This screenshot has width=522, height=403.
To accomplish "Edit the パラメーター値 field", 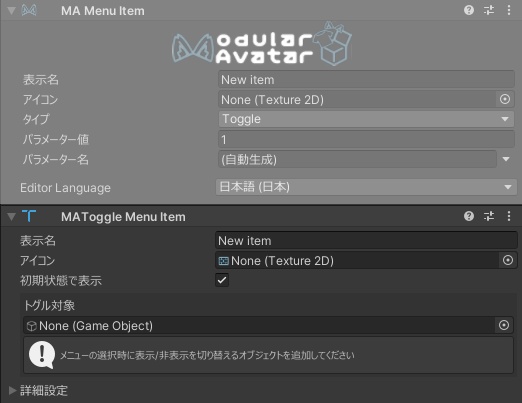I will pos(366,139).
